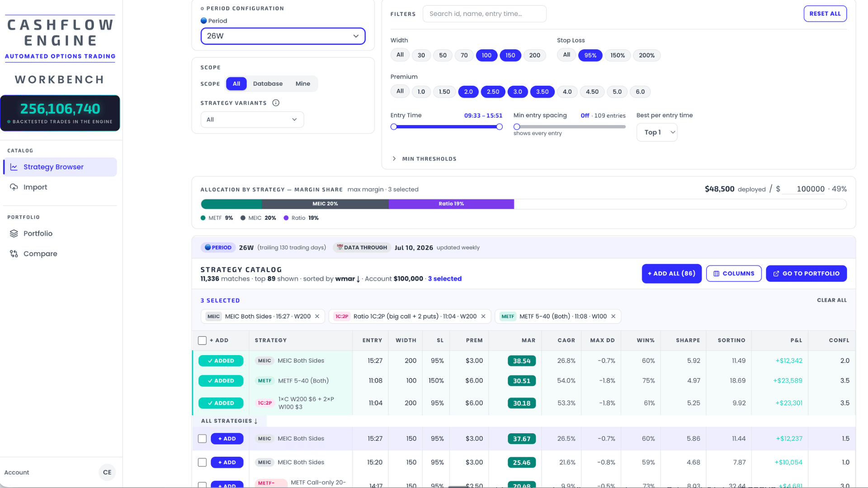868x488 pixels.
Task: Open Import page in sidebar
Action: pos(60,187)
